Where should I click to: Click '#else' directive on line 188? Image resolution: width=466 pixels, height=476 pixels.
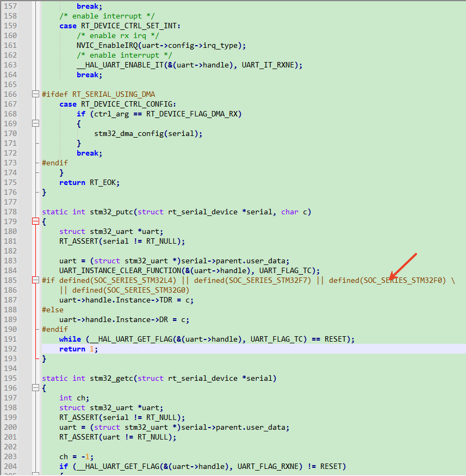tap(53, 310)
